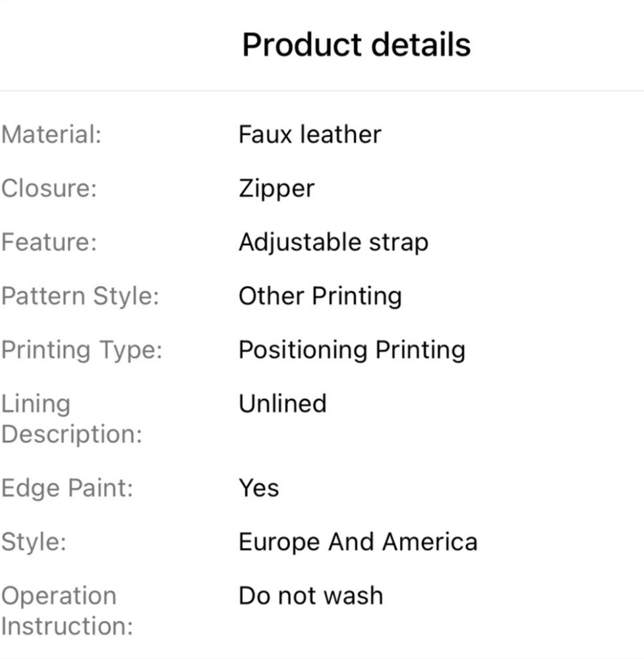
Task: Click the Europe And America value
Action: click(358, 542)
